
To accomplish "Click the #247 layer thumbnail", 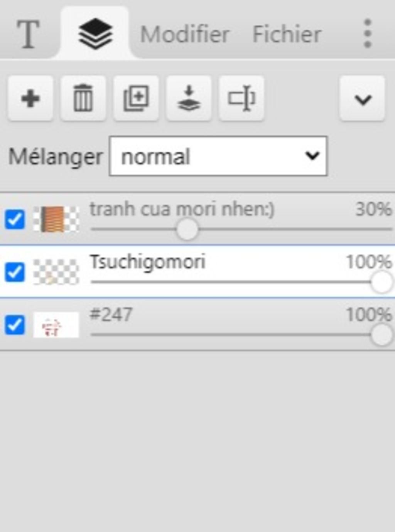I will tap(56, 325).
